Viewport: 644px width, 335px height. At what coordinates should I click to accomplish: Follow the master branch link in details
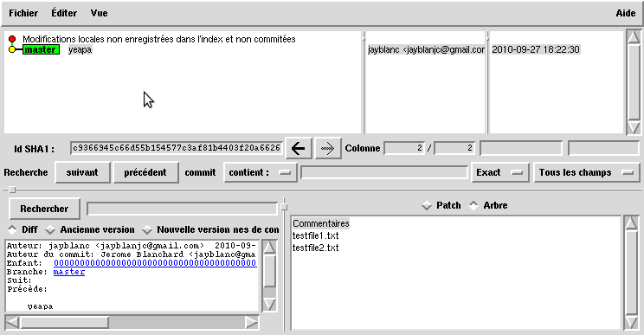[x=69, y=272]
